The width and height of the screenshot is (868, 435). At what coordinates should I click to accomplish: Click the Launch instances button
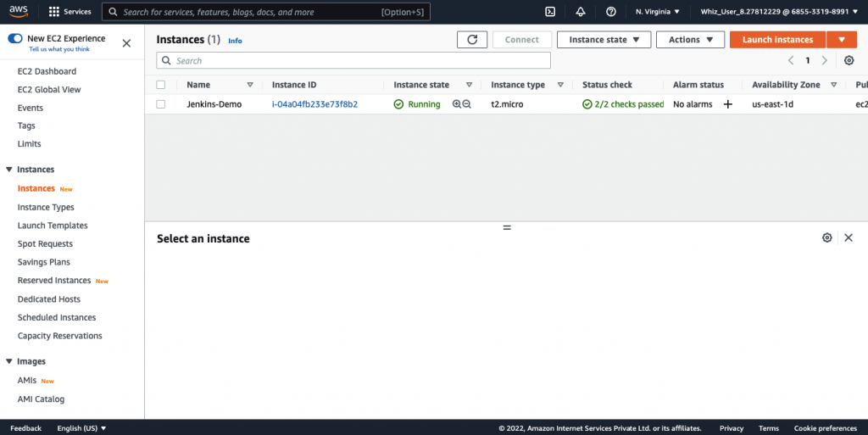pyautogui.click(x=777, y=40)
